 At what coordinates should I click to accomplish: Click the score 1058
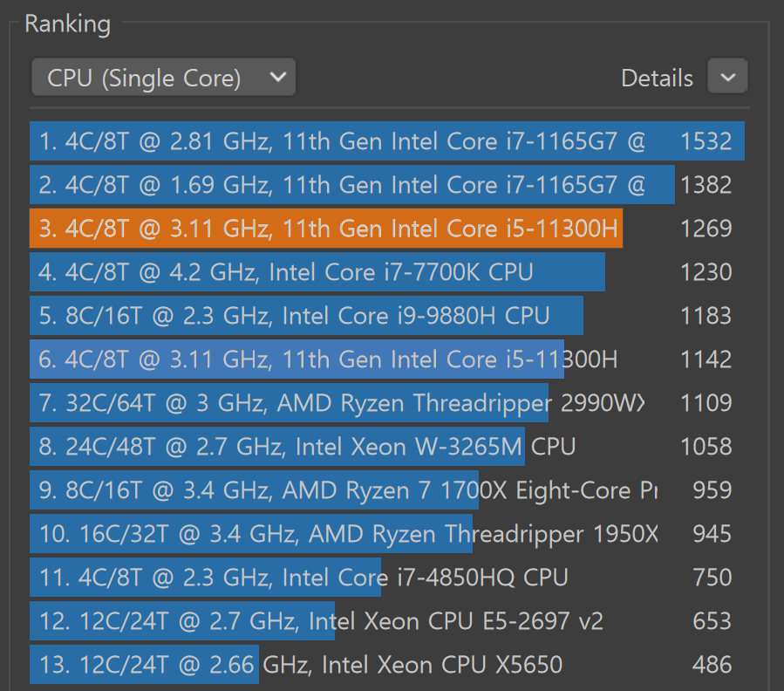click(706, 447)
